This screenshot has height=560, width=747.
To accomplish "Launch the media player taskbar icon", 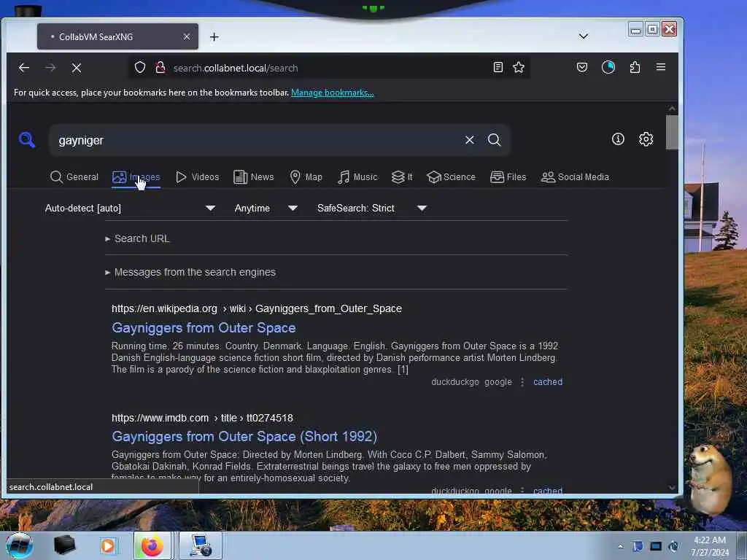I will (108, 545).
